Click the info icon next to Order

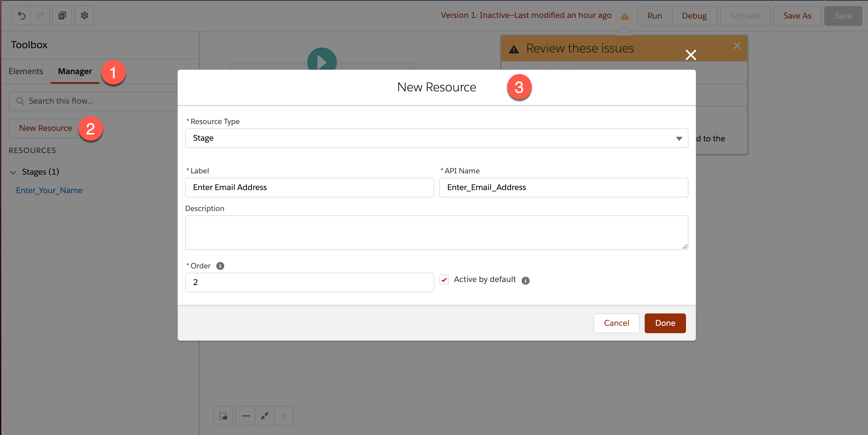(x=220, y=266)
